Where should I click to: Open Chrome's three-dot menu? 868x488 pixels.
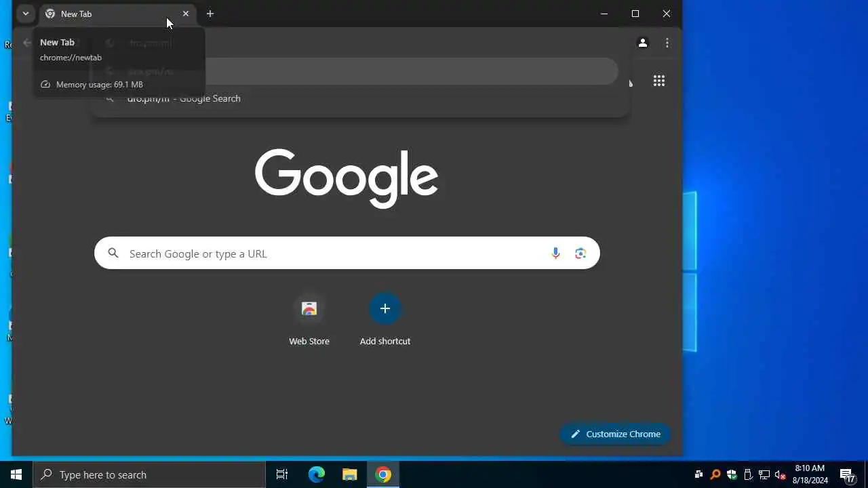coord(667,43)
